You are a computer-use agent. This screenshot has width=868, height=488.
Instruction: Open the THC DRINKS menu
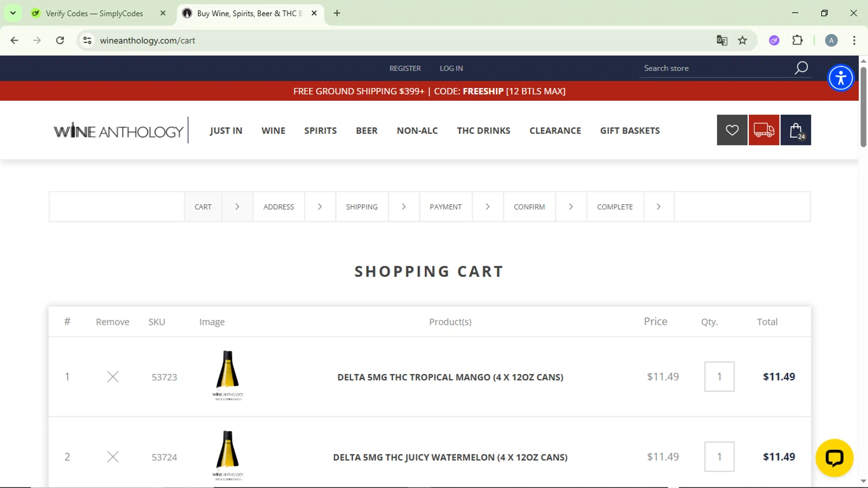point(484,131)
